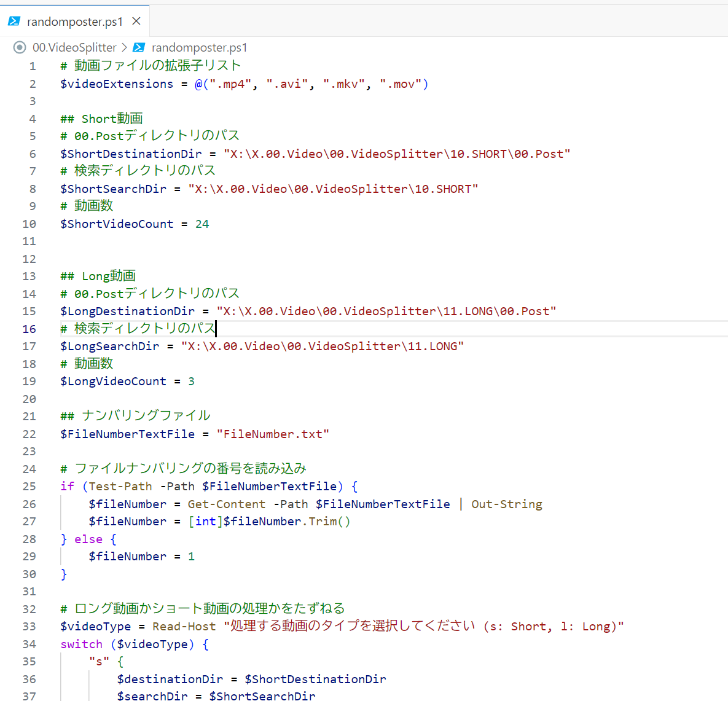
Task: Click the 'switch' keyword on line 34
Action: (81, 644)
